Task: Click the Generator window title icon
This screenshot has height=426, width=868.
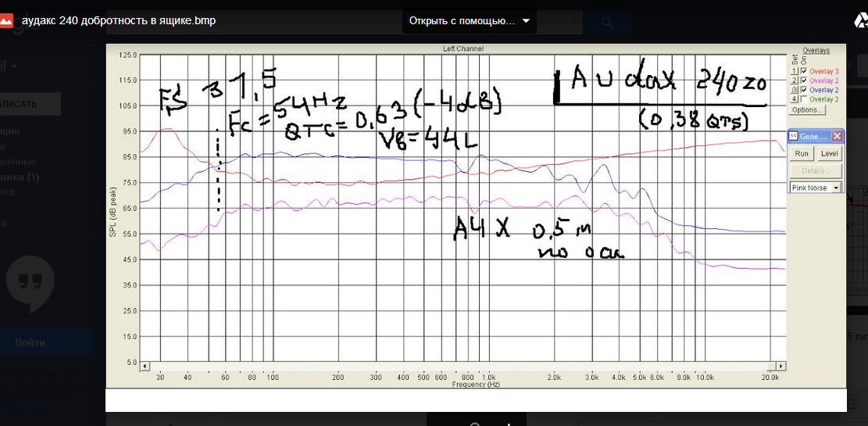Action: point(793,136)
